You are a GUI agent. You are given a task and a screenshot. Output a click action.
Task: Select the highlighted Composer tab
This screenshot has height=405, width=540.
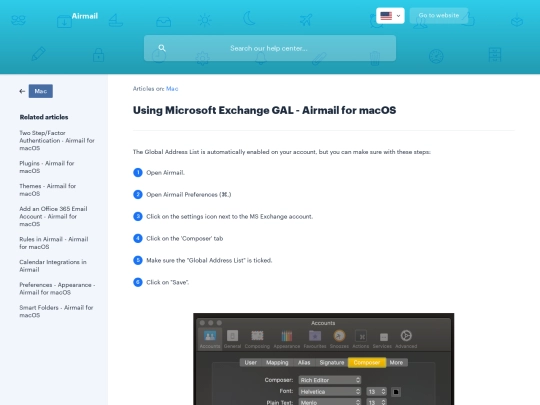coord(367,363)
